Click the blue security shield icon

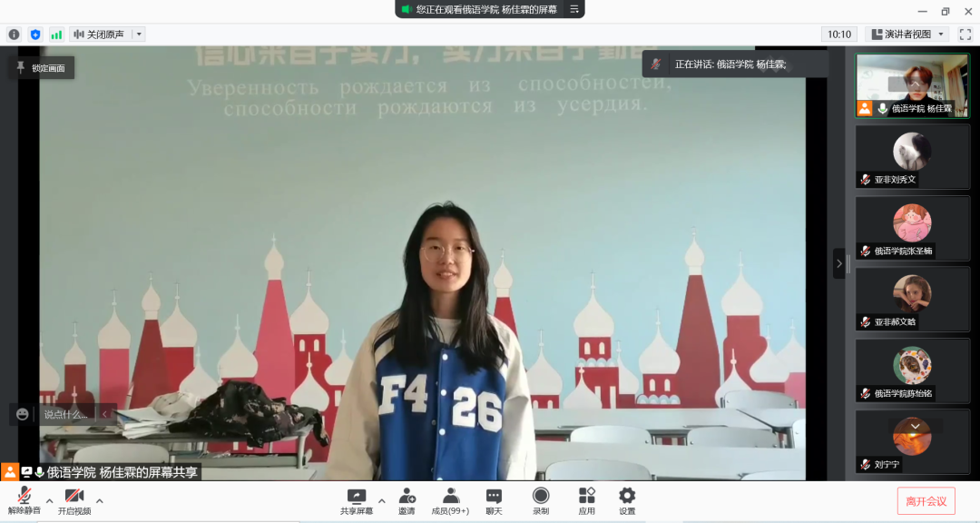35,35
